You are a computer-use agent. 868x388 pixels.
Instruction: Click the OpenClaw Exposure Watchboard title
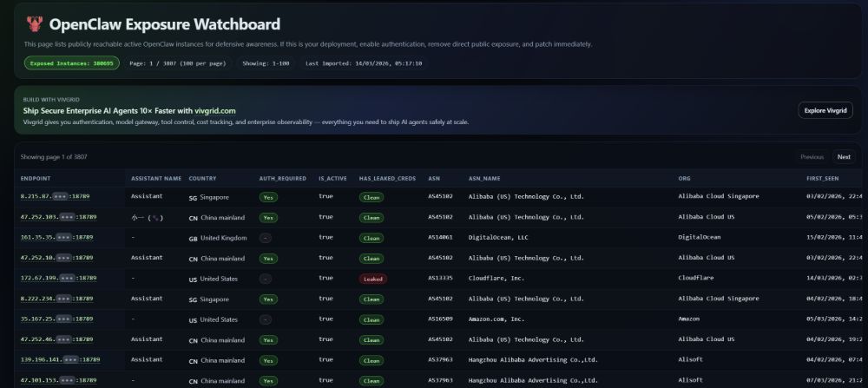[x=164, y=24]
